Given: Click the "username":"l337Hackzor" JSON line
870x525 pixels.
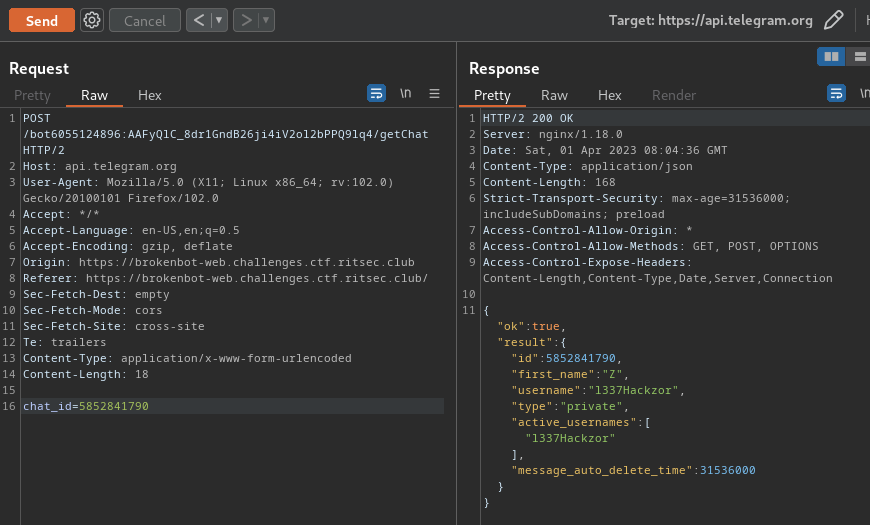Looking at the screenshot, I should pos(598,391).
